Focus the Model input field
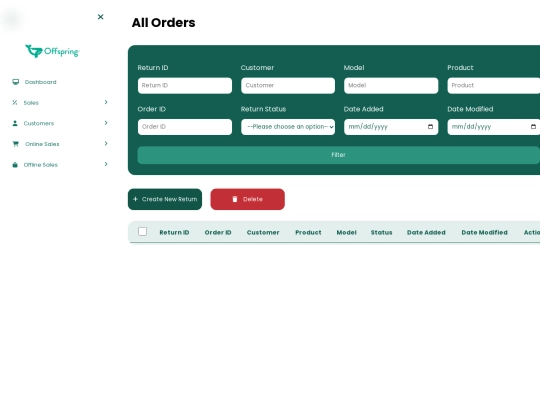This screenshot has width=540, height=405. [x=391, y=85]
